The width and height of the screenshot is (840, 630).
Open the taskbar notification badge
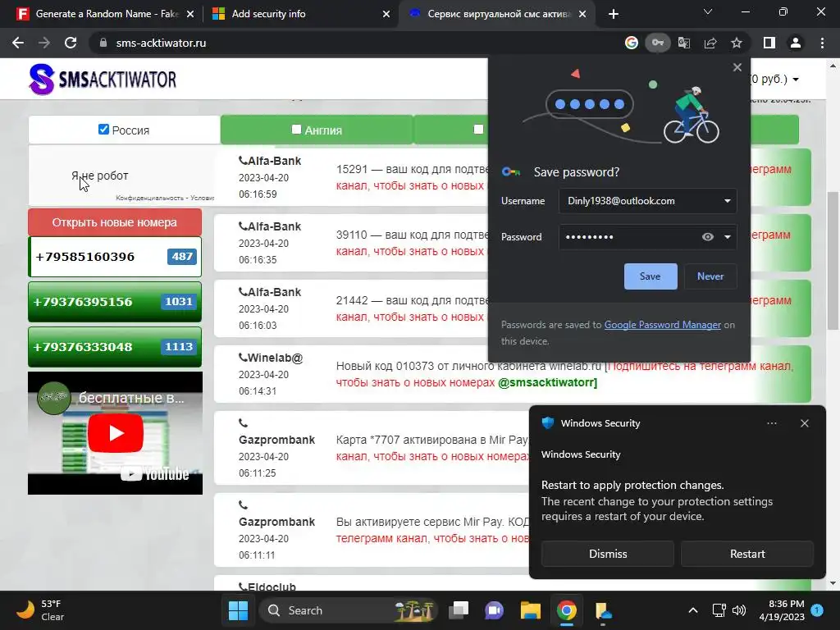click(x=818, y=610)
